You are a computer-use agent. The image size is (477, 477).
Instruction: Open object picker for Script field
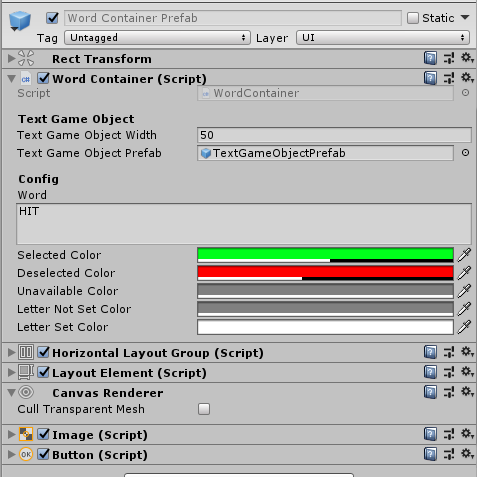pyautogui.click(x=465, y=93)
